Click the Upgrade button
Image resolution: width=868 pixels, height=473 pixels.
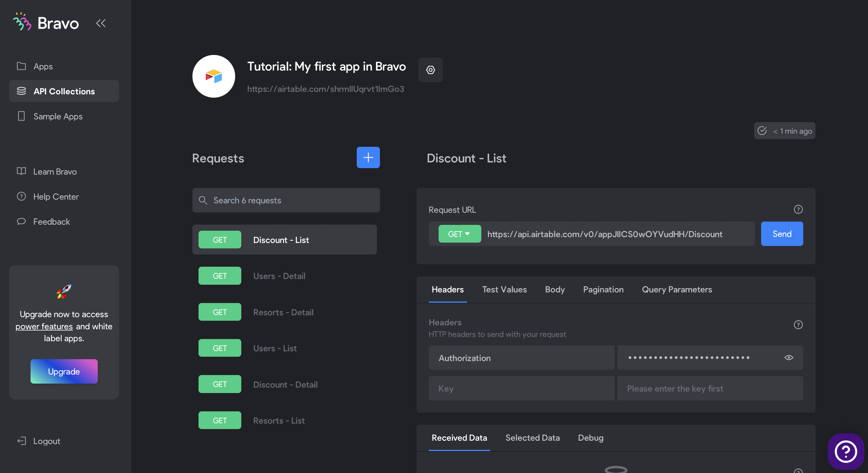(64, 371)
